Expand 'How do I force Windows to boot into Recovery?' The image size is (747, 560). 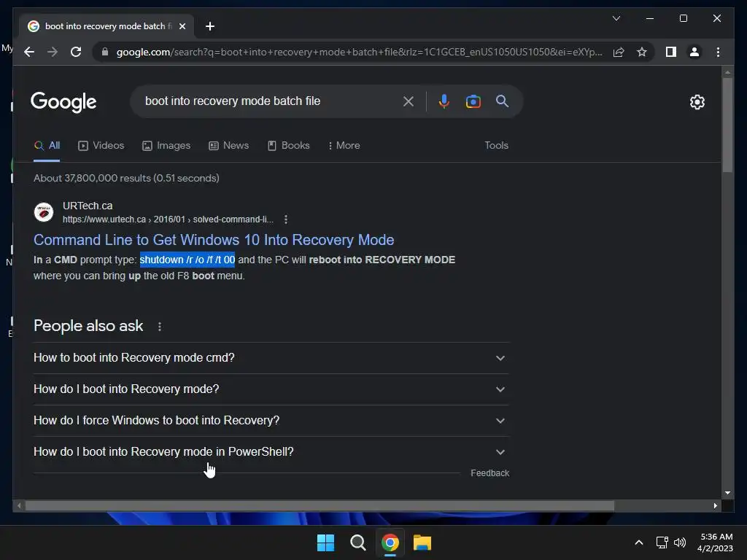(x=271, y=421)
